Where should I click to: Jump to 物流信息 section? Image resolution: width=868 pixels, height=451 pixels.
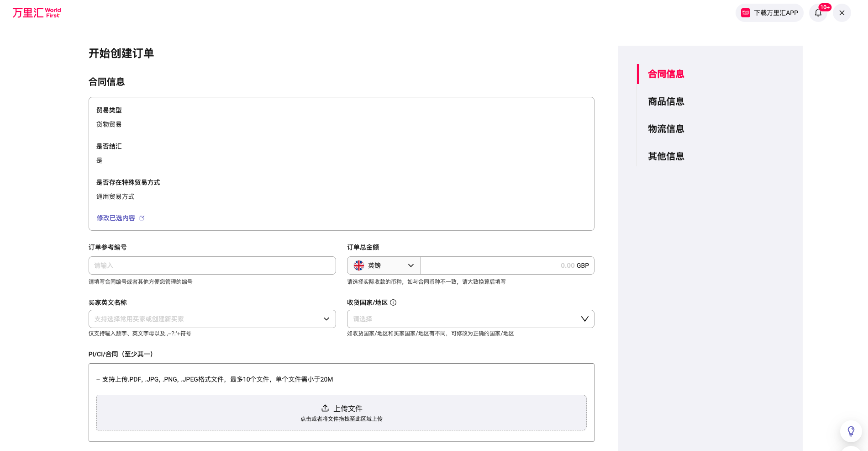(666, 129)
